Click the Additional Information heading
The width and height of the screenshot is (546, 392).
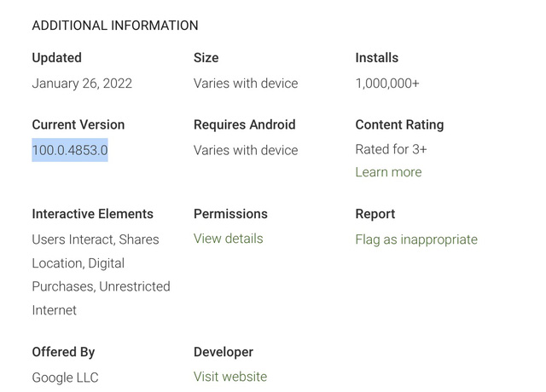click(114, 26)
